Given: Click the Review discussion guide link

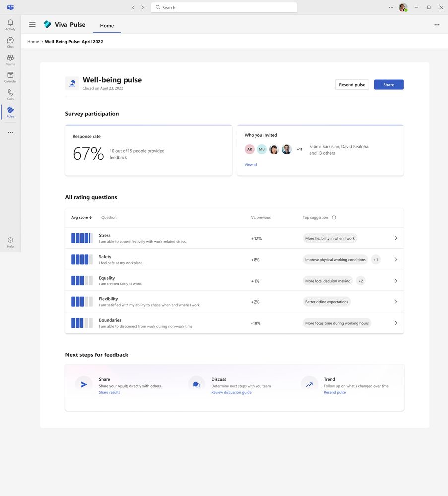Looking at the screenshot, I should tap(231, 392).
